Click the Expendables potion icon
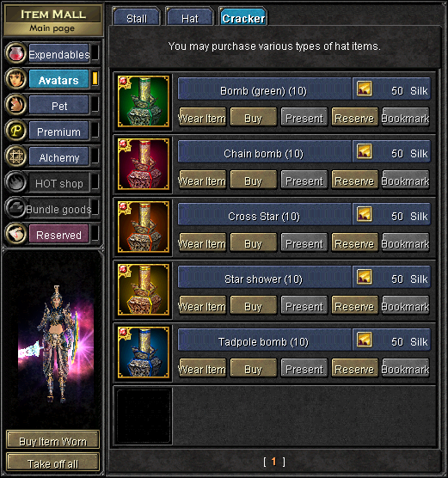 click(15, 53)
